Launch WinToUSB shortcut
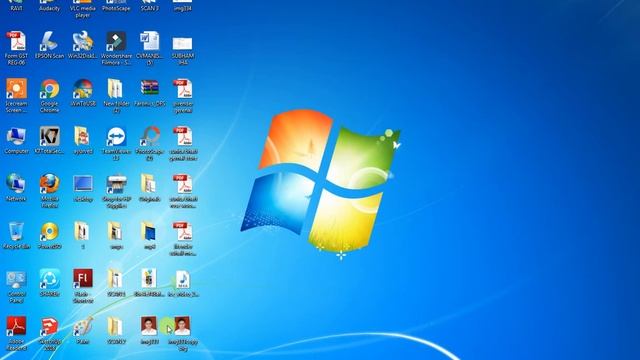The image size is (640, 360). click(83, 89)
